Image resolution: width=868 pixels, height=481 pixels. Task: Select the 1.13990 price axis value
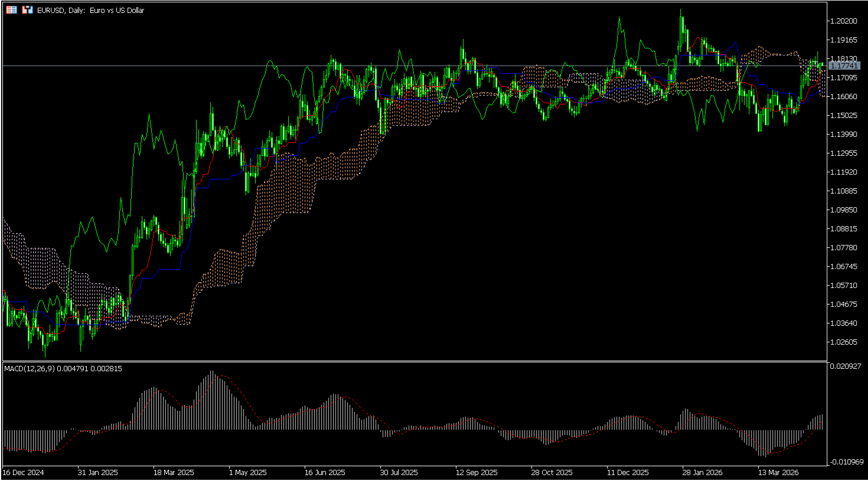[x=843, y=135]
